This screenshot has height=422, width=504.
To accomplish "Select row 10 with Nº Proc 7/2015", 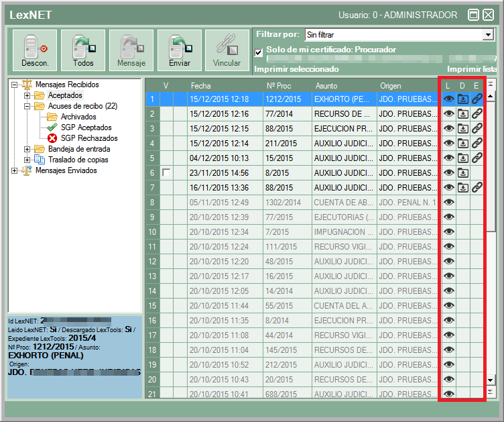I will pos(277,231).
